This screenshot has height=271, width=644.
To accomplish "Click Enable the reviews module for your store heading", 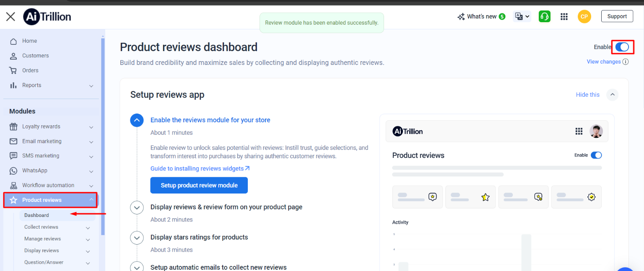I will click(210, 120).
